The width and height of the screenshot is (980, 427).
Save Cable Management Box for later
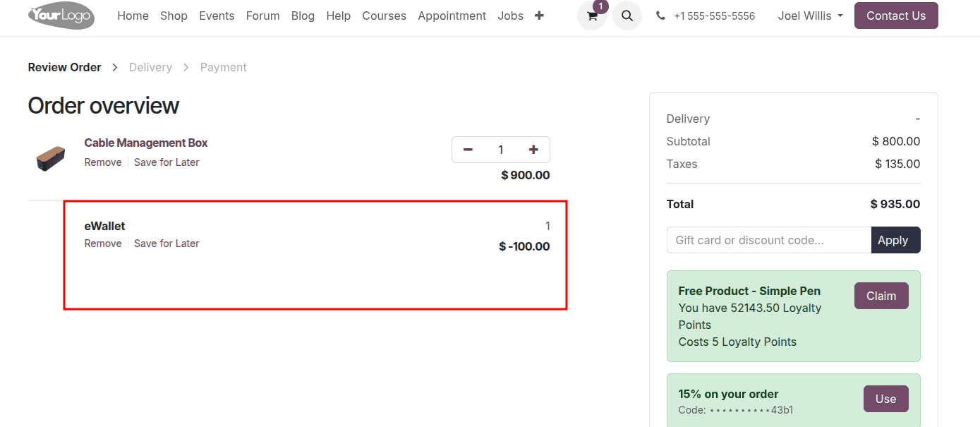tap(167, 162)
